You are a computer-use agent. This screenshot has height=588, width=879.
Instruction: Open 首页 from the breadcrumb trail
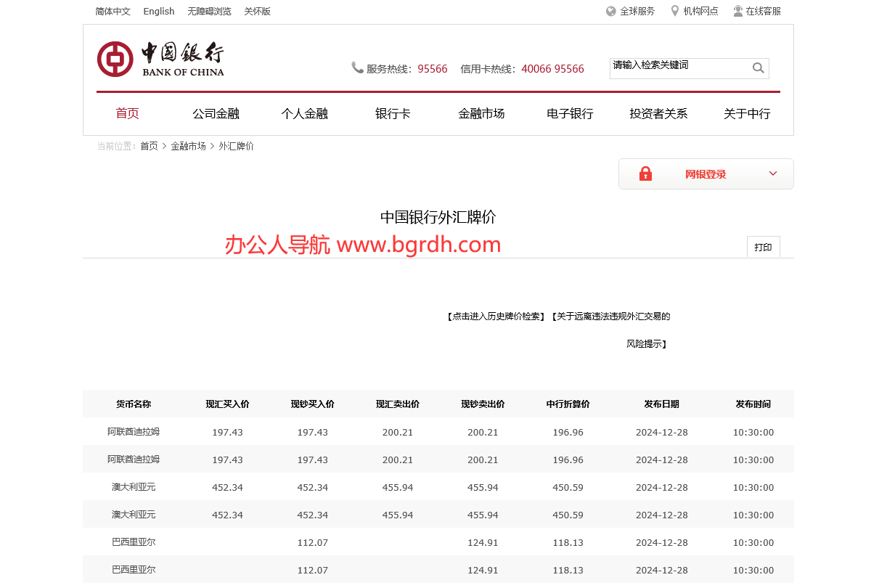(149, 145)
